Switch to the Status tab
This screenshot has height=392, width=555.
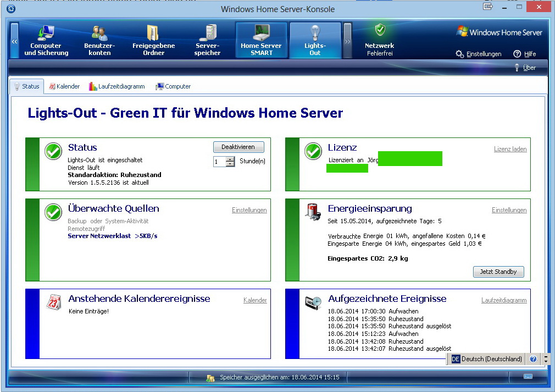[27, 86]
